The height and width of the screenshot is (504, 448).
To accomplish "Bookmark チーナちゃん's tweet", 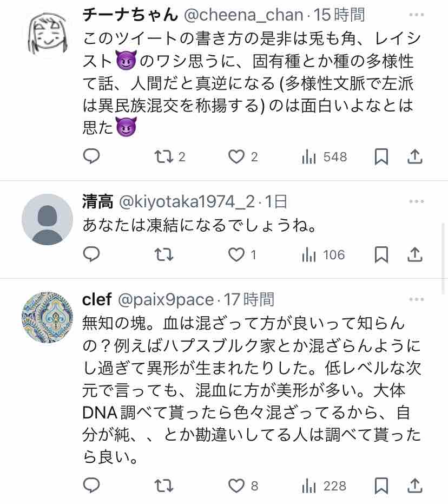I will click(381, 157).
